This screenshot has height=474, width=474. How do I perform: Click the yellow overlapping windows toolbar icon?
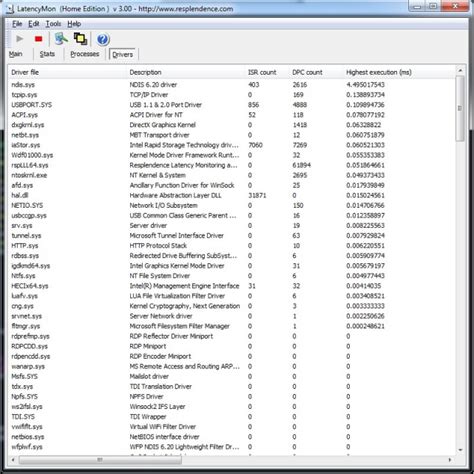[80, 39]
